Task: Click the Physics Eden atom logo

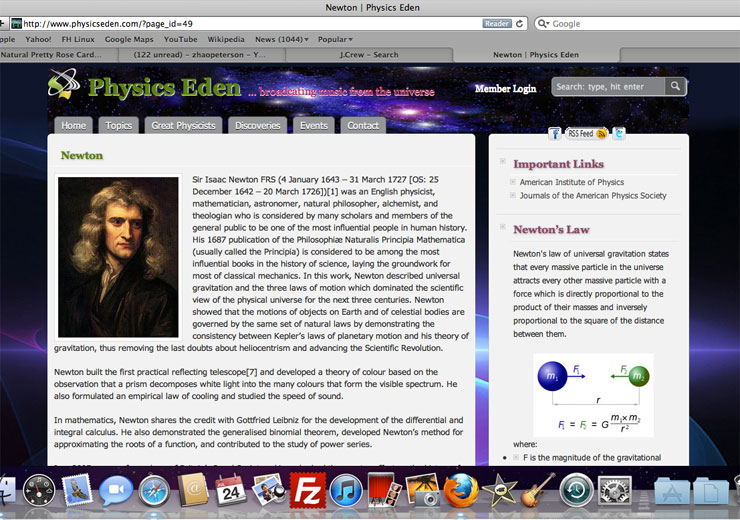Action: (64, 84)
